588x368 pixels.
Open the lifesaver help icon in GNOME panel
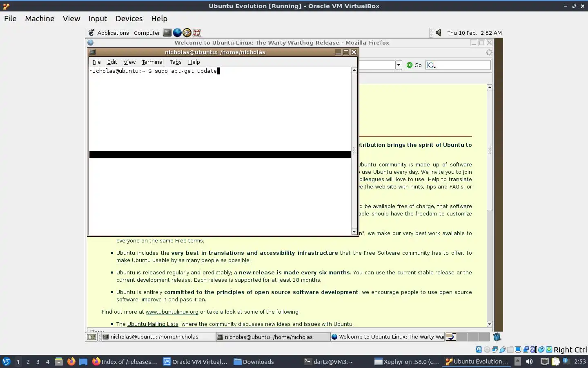(x=197, y=33)
